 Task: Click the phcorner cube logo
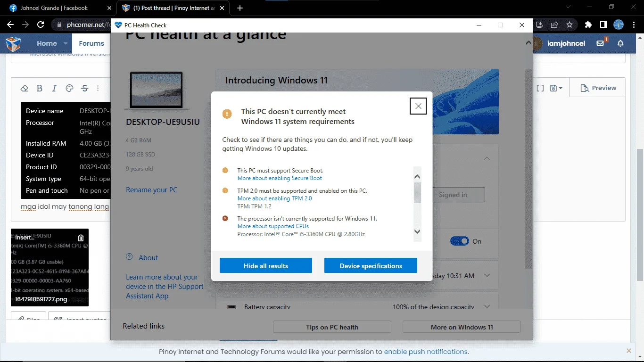pyautogui.click(x=13, y=43)
